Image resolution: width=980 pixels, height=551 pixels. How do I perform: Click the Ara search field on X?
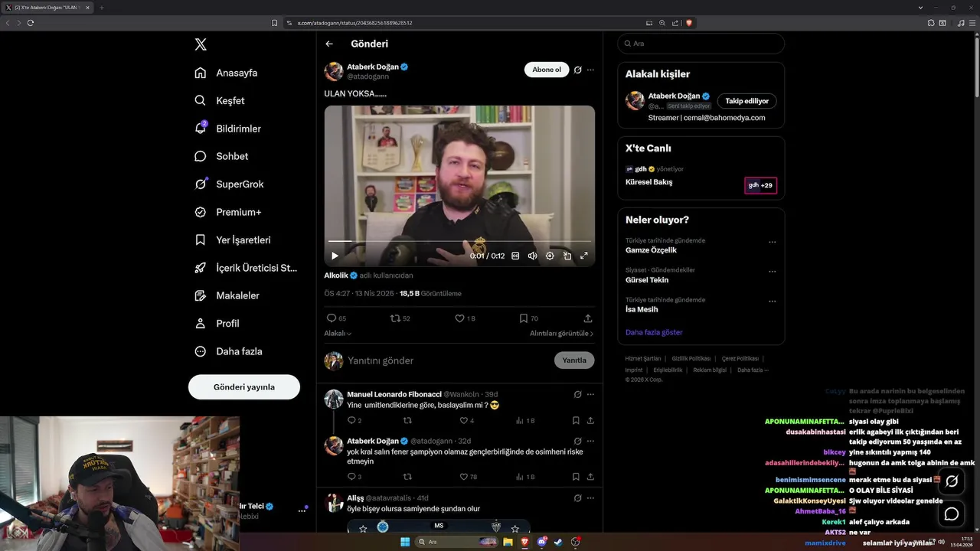(701, 44)
